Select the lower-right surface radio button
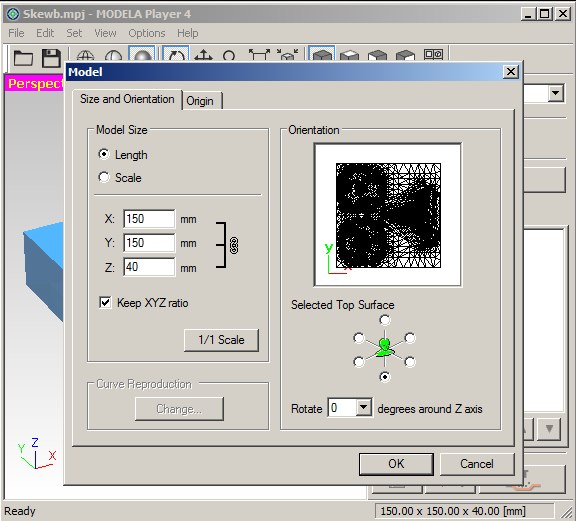The width and height of the screenshot is (576, 521). coord(410,362)
